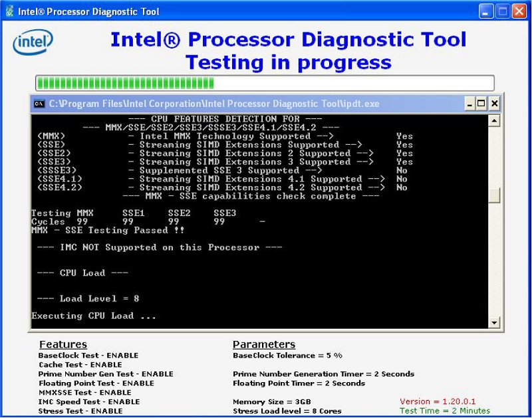Click "Stress Load level = 8 Cores"

[x=287, y=411]
